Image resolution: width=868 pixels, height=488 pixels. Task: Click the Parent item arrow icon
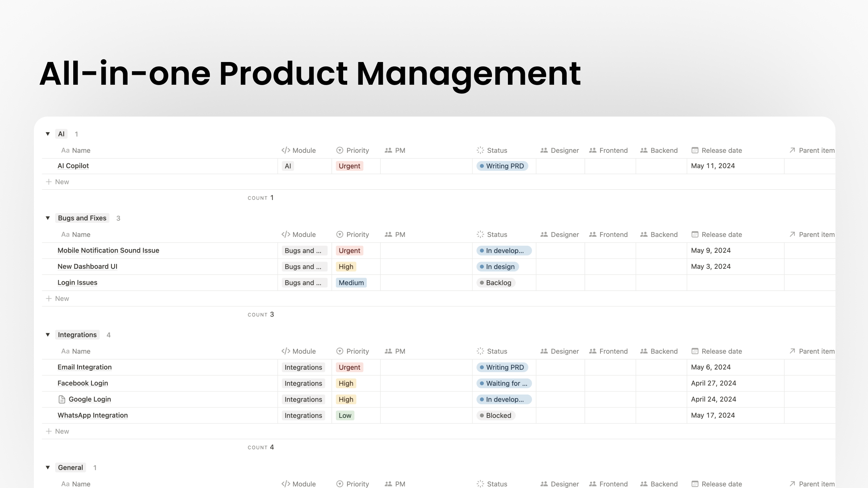point(791,150)
